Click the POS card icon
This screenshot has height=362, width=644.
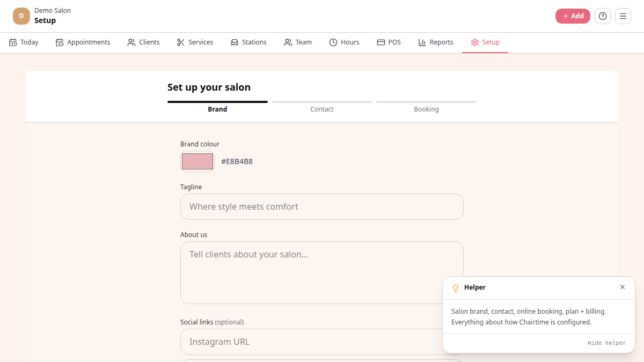[x=381, y=42]
